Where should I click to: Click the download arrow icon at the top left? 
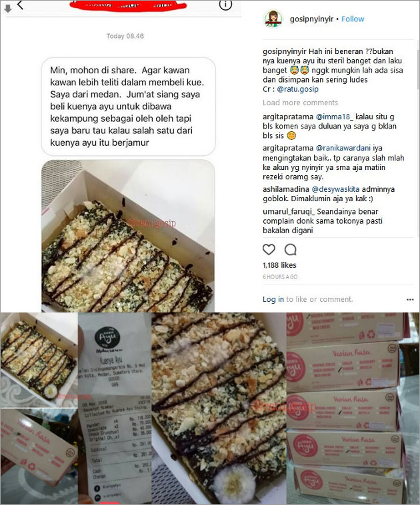(x=8, y=9)
